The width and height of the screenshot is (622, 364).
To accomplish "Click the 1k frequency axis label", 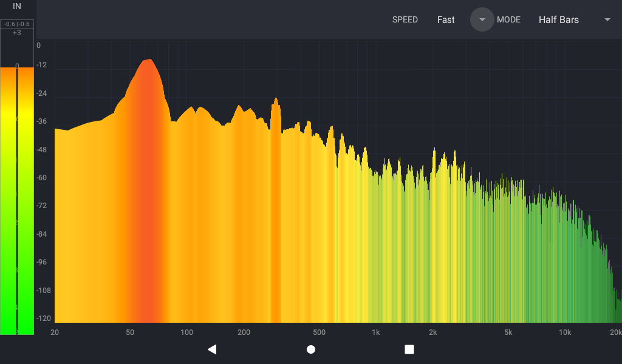I will coord(375,332).
